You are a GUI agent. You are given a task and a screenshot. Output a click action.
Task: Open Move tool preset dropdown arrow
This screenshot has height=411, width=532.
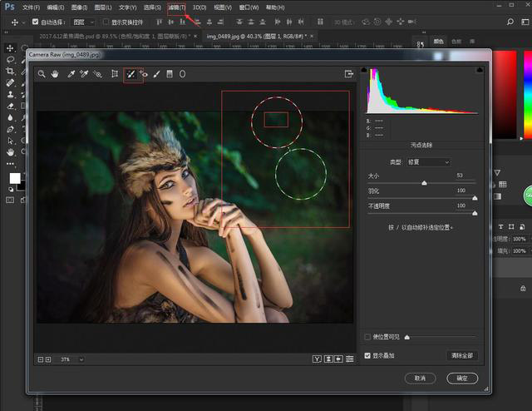coord(23,22)
